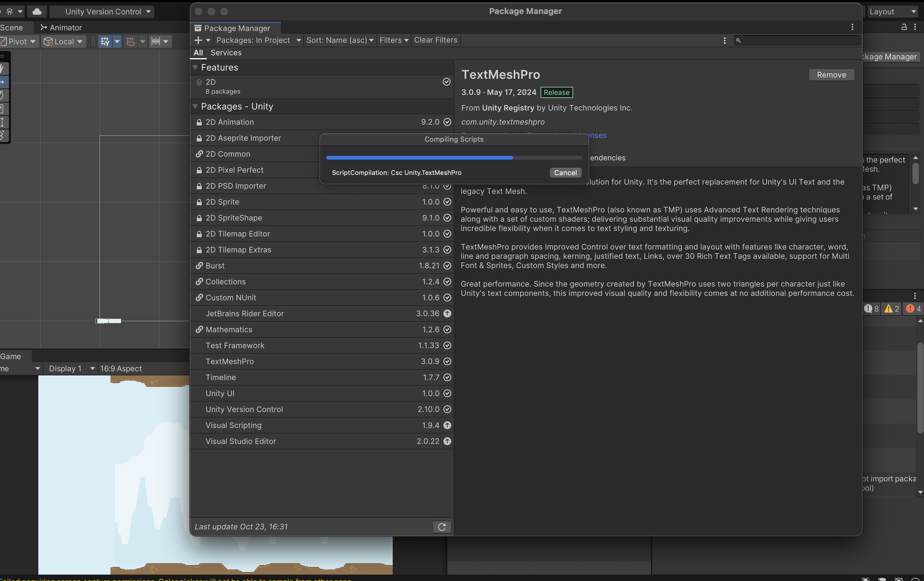Click the Remove button for TextMeshPro

tap(831, 75)
